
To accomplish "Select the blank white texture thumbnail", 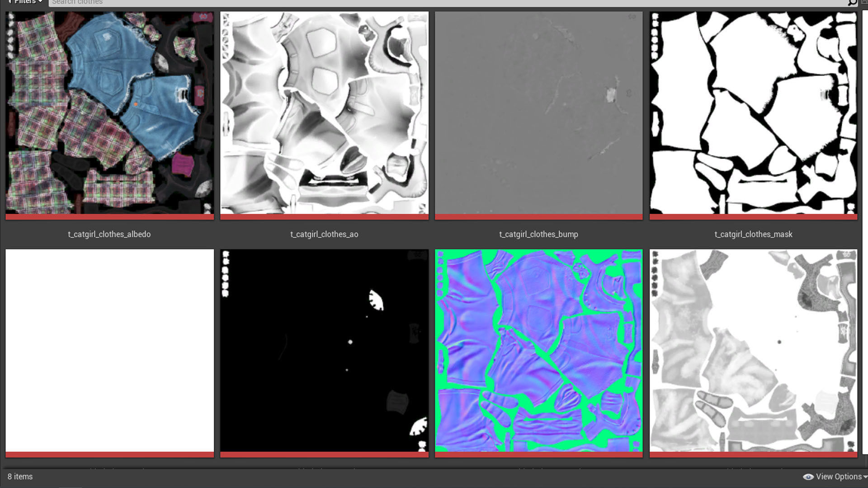I will (x=109, y=350).
